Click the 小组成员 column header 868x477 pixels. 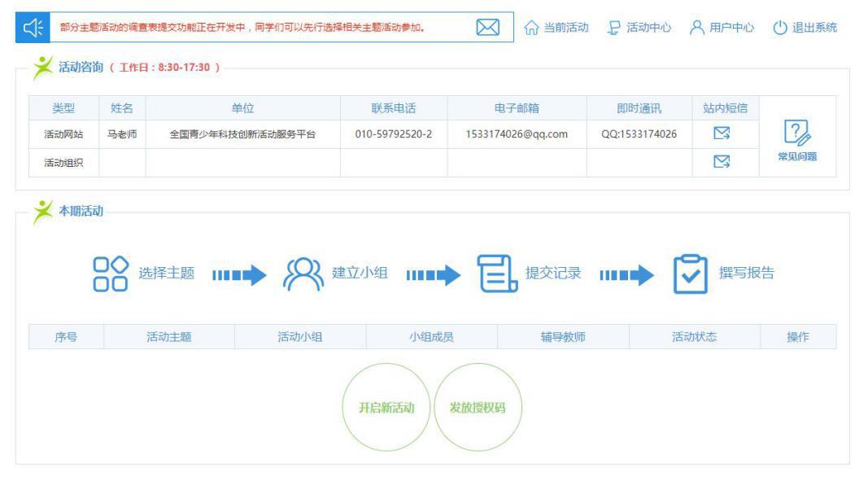tap(431, 337)
